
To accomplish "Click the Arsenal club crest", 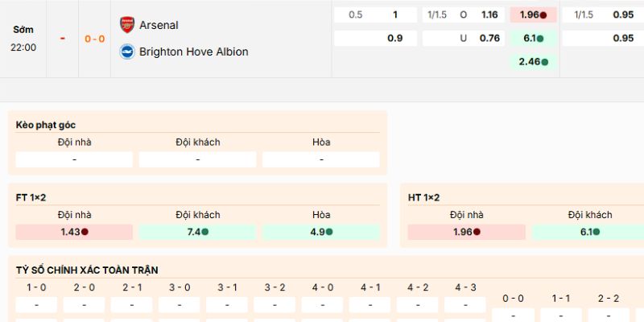I will [x=126, y=24].
